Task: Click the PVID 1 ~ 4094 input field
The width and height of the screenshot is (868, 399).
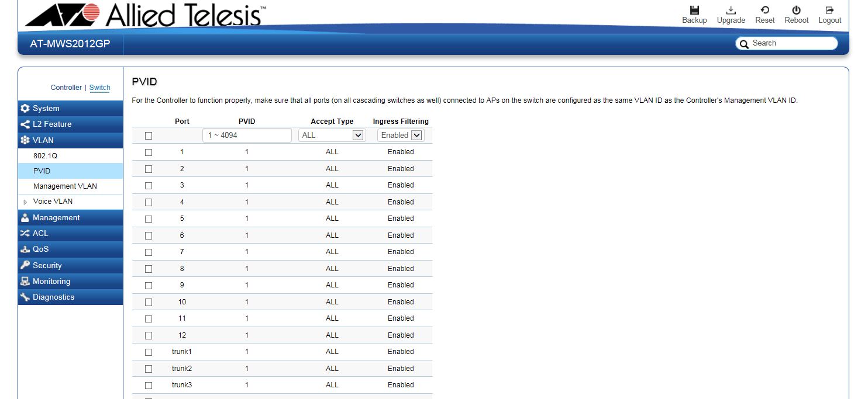Action: click(x=247, y=136)
